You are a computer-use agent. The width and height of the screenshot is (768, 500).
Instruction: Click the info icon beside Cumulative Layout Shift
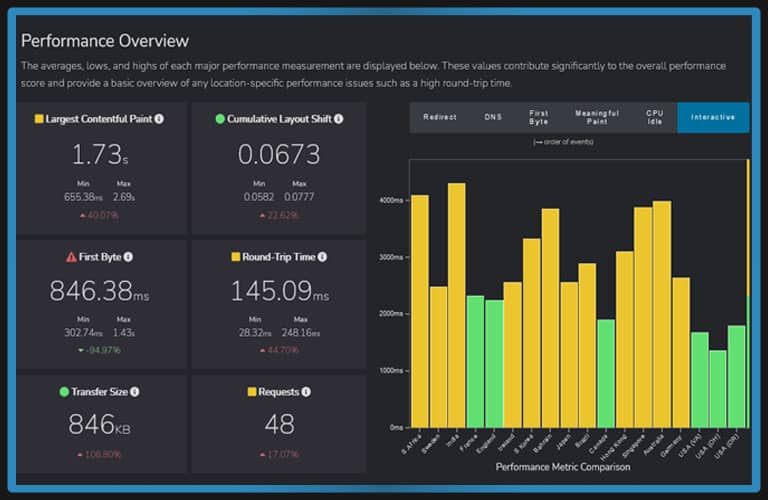click(338, 119)
